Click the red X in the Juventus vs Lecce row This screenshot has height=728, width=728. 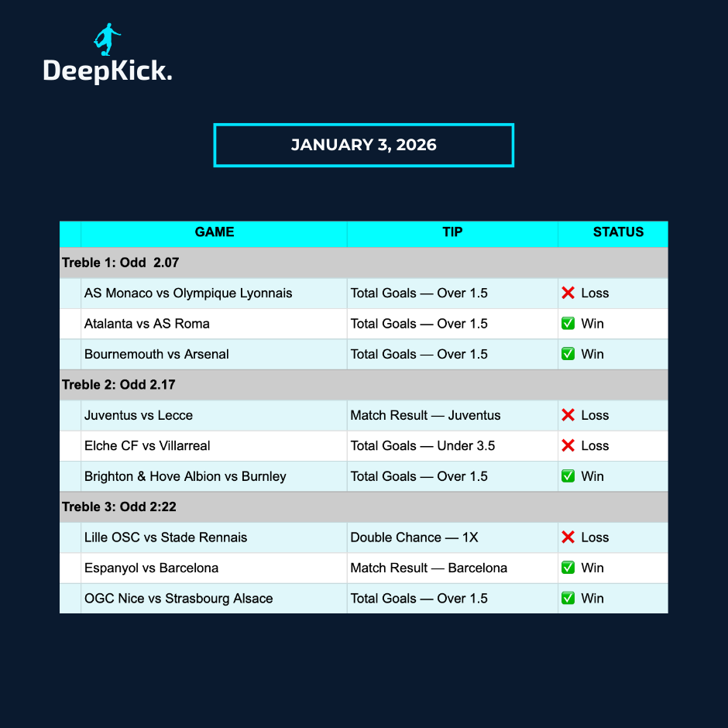(x=568, y=415)
